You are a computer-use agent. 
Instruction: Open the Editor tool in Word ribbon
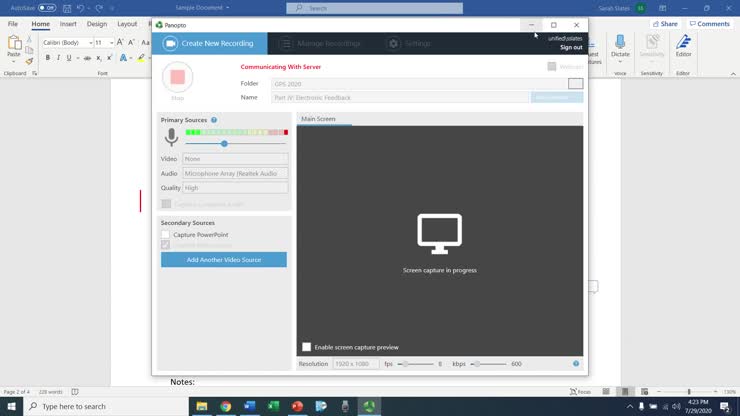(683, 43)
